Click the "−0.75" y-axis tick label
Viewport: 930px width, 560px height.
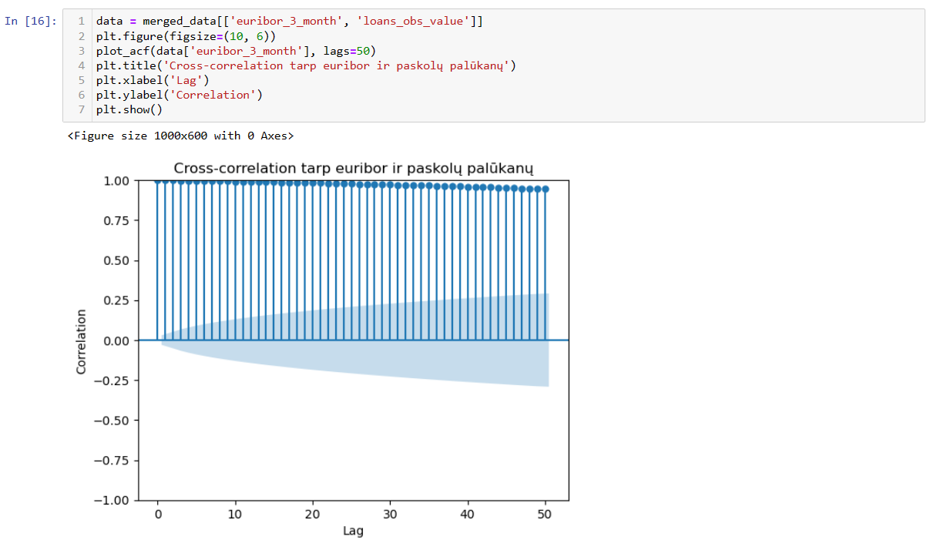coord(113,461)
